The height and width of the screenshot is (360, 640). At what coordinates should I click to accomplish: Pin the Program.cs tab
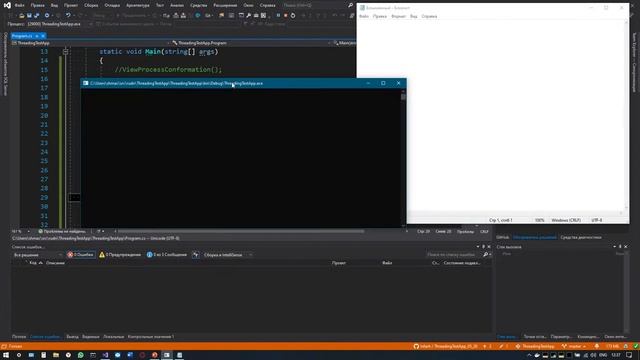(x=37, y=36)
